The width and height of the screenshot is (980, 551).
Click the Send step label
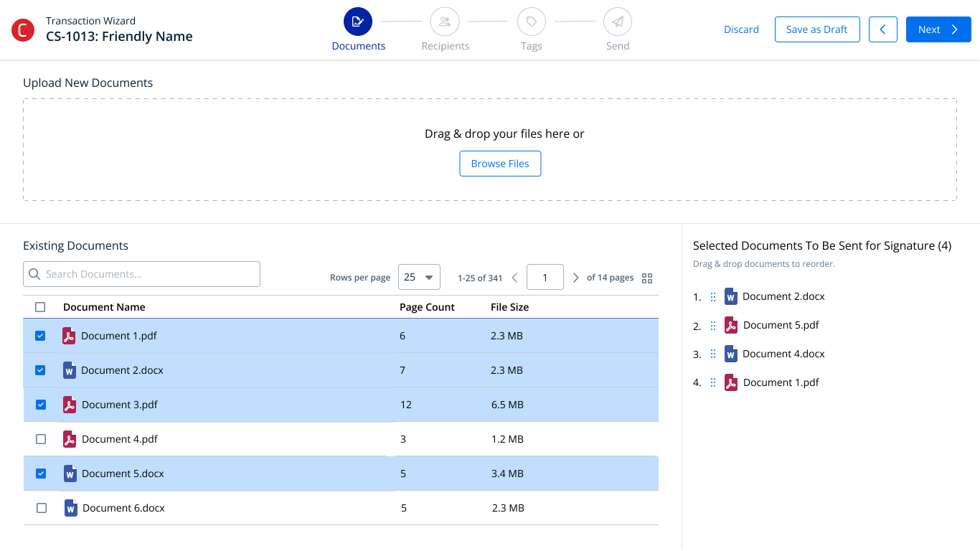(x=618, y=46)
